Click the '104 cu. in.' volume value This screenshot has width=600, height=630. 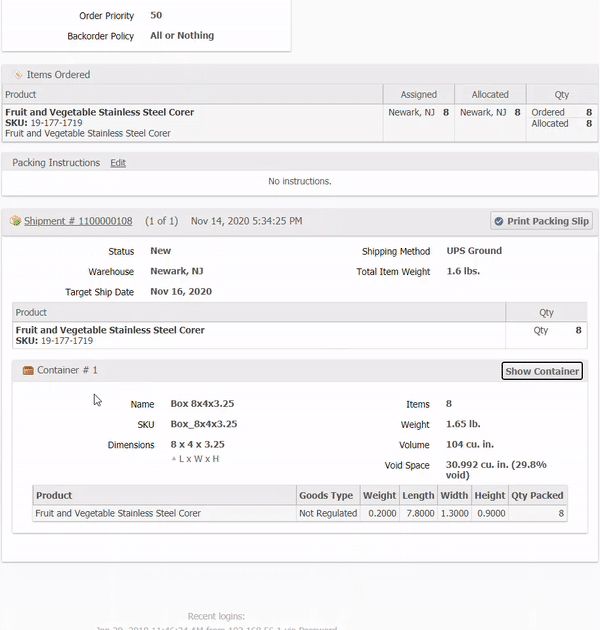click(470, 444)
